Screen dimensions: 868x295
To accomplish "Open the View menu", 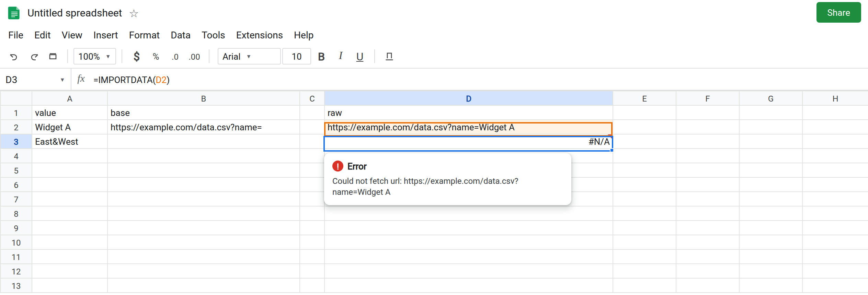I will 72,35.
